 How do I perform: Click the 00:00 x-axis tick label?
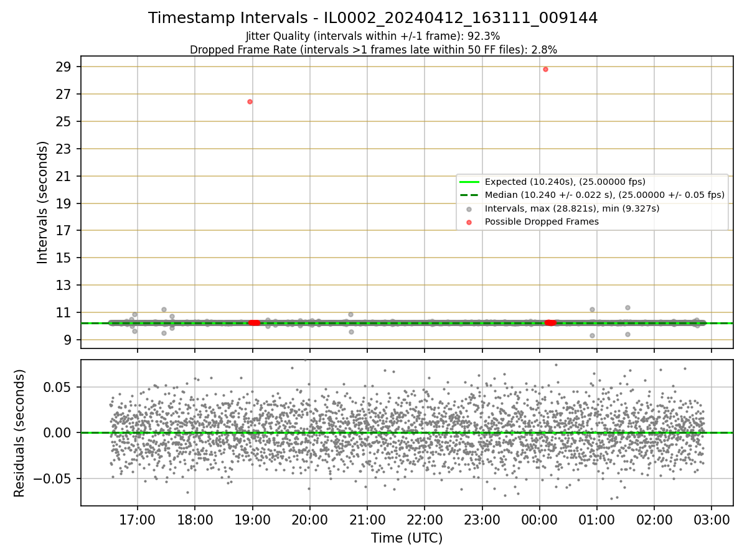pos(540,520)
